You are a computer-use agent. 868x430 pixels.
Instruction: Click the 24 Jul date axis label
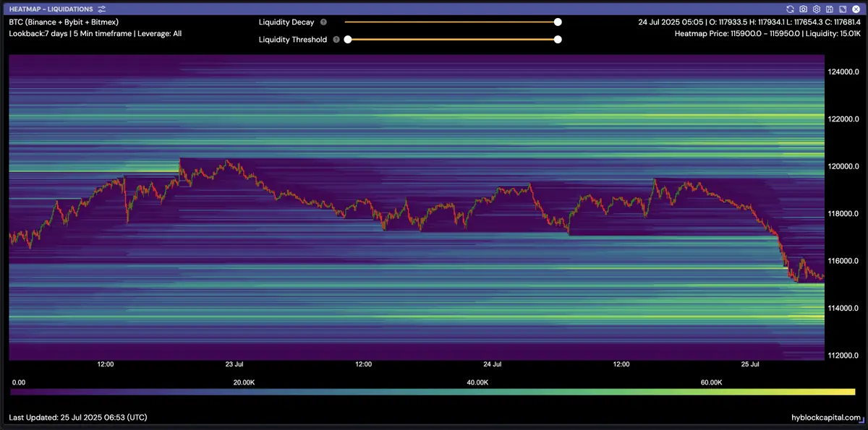coord(492,364)
